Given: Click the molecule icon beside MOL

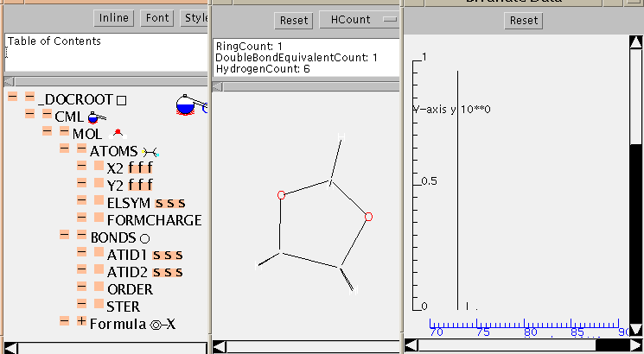Looking at the screenshot, I should point(118,133).
